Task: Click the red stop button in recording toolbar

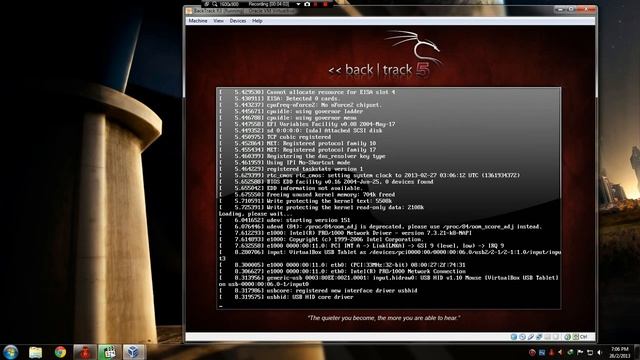Action: [x=325, y=4]
